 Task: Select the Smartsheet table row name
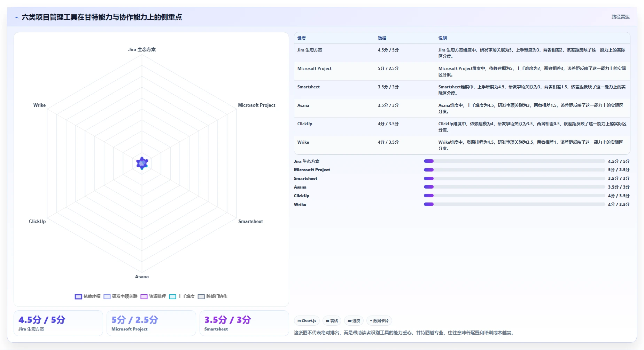309,87
